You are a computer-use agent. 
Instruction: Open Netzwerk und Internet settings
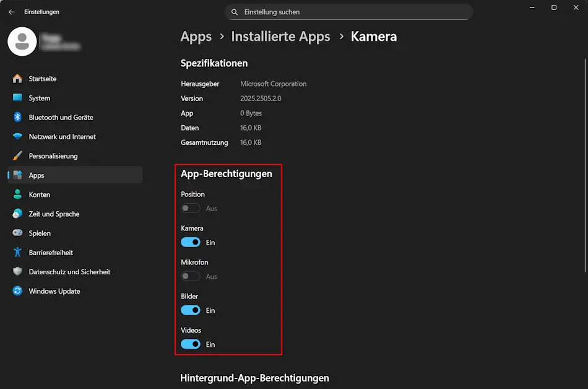coord(62,136)
